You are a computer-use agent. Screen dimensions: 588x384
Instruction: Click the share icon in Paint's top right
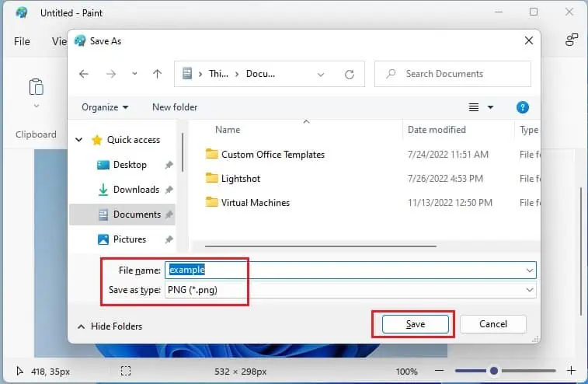click(572, 40)
